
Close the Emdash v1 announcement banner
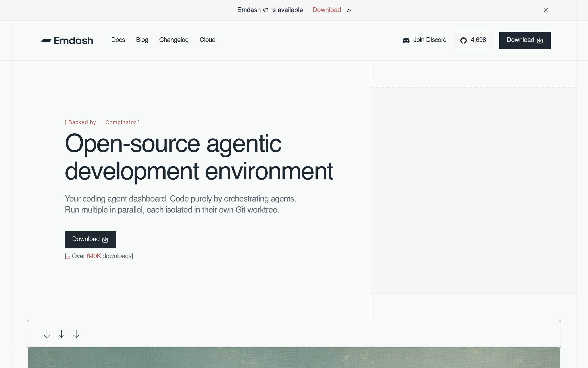546,10
